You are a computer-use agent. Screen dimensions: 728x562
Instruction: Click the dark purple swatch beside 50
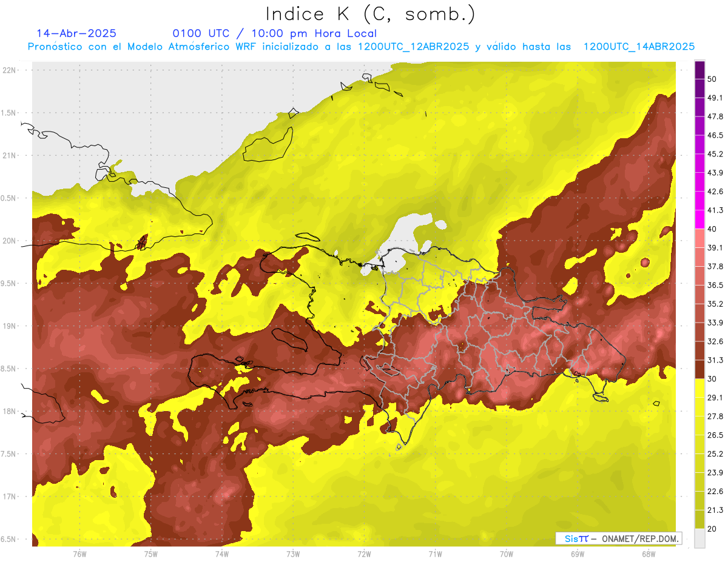tap(699, 70)
